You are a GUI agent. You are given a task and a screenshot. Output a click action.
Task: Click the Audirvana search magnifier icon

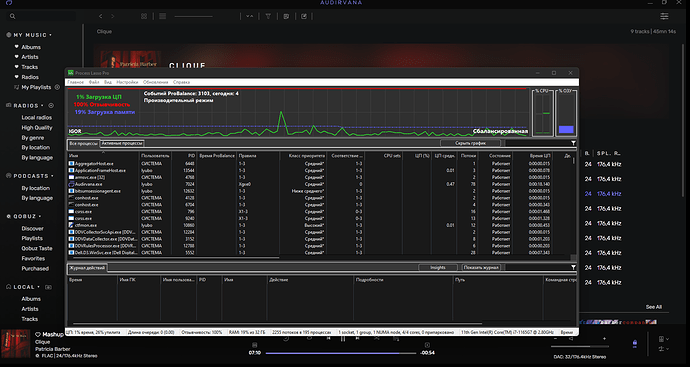pyautogui.click(x=12, y=16)
